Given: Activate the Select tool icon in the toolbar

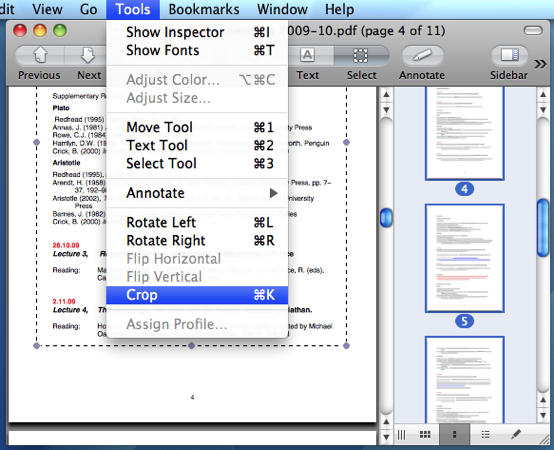Looking at the screenshot, I should (361, 55).
